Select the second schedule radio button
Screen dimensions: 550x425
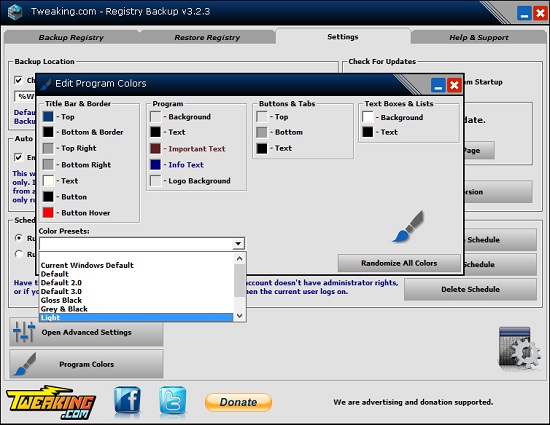[x=19, y=254]
